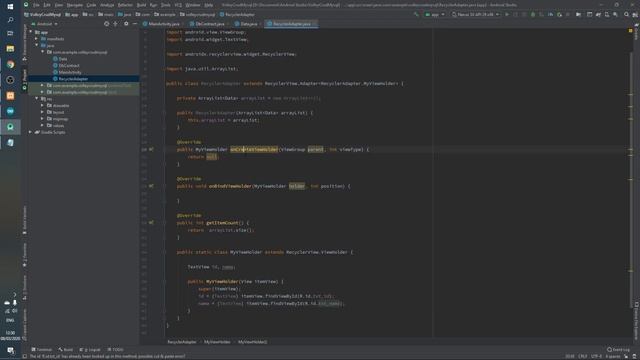Image resolution: width=640 pixels, height=360 pixels.
Task: Click Windows taskbar search icon
Action: pos(10,20)
